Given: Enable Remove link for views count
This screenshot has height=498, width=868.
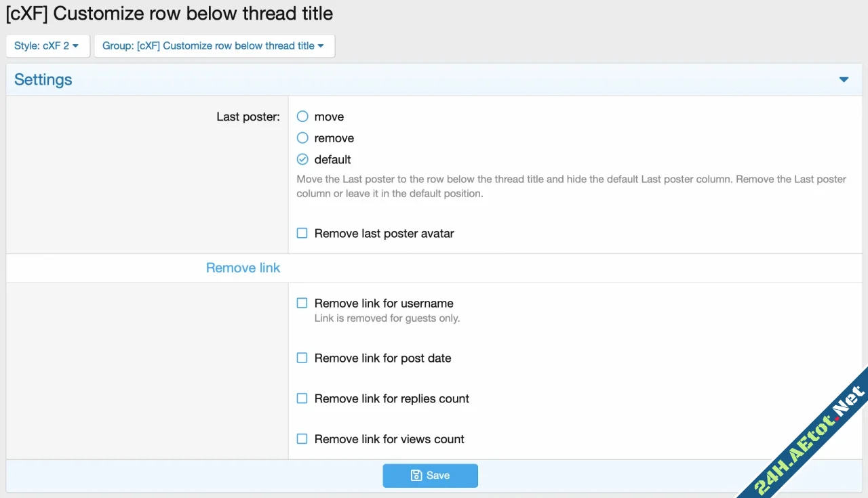Looking at the screenshot, I should click(302, 438).
